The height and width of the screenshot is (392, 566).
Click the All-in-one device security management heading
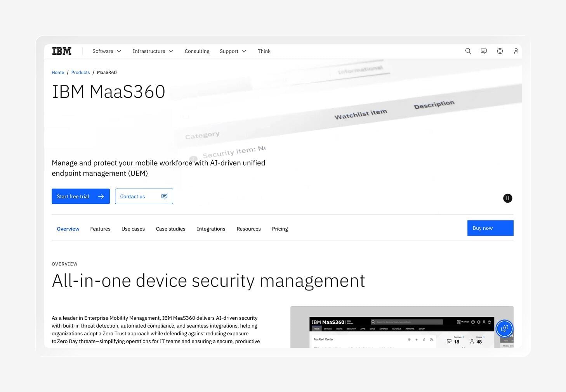click(x=208, y=281)
